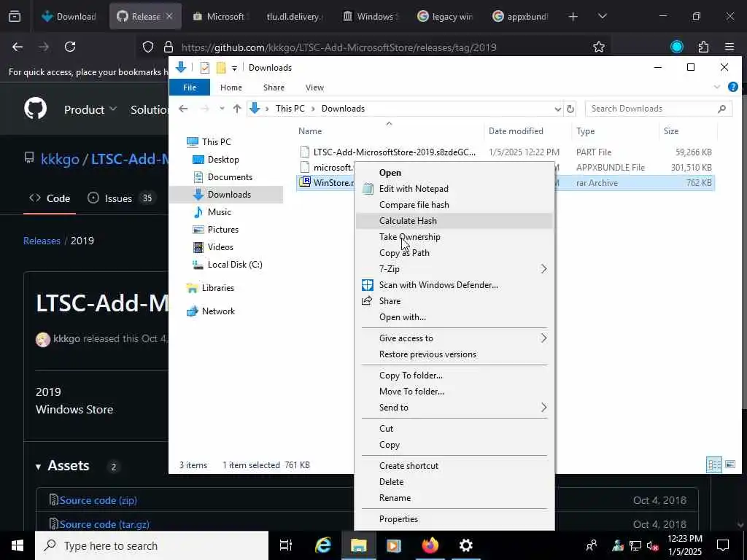This screenshot has width=747, height=560.
Task: Choose Restore previous versions
Action: click(x=454, y=354)
